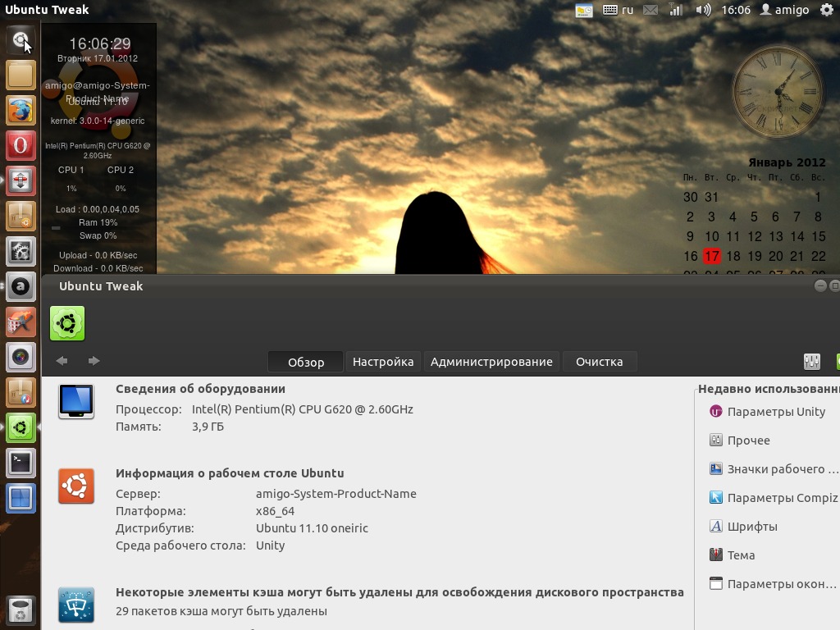The image size is (840, 630).
Task: Open the package box launcher icon with blue badge
Action: pyautogui.click(x=21, y=393)
